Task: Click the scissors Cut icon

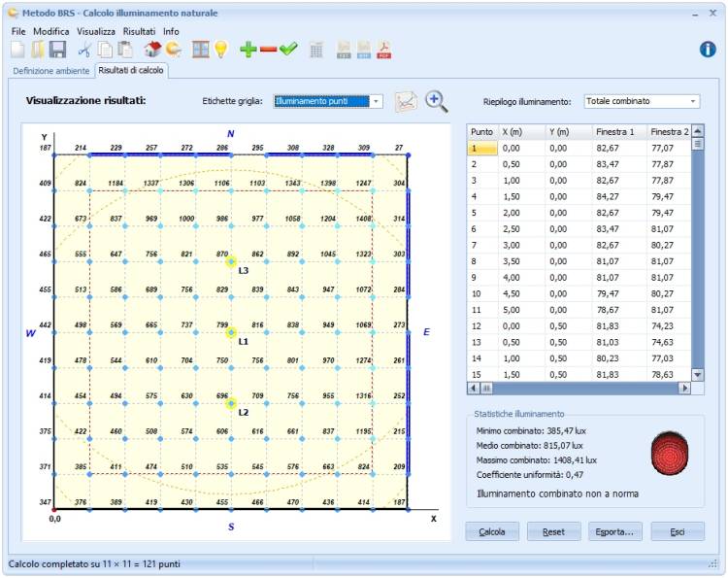Action: point(84,50)
